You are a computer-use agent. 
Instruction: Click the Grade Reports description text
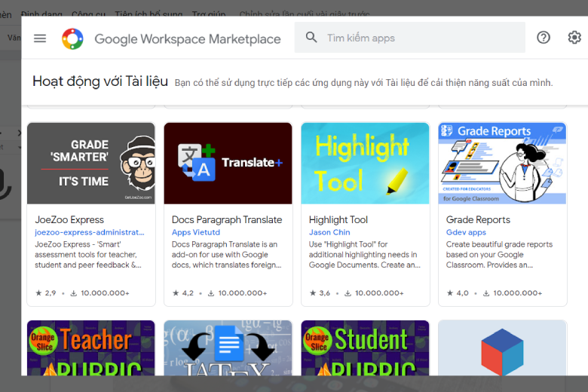pyautogui.click(x=499, y=255)
